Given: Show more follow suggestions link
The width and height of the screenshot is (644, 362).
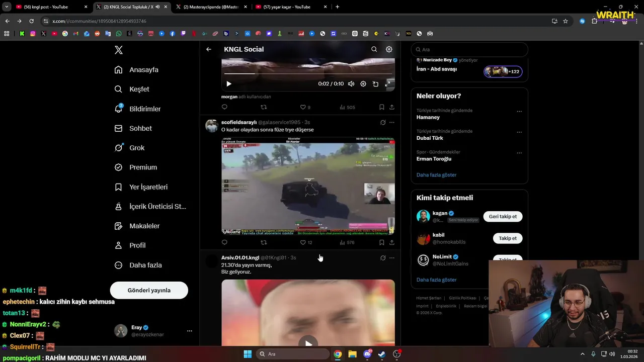Looking at the screenshot, I should [436, 280].
